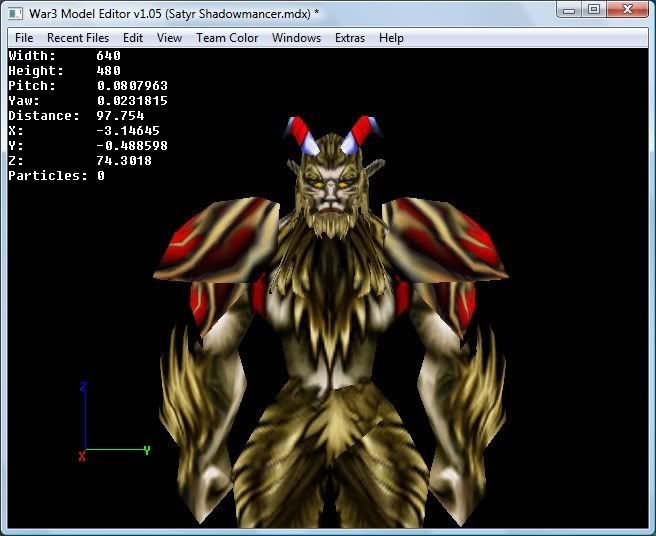Click the Z value 74.3018
This screenshot has height=536, width=656.
[124, 161]
